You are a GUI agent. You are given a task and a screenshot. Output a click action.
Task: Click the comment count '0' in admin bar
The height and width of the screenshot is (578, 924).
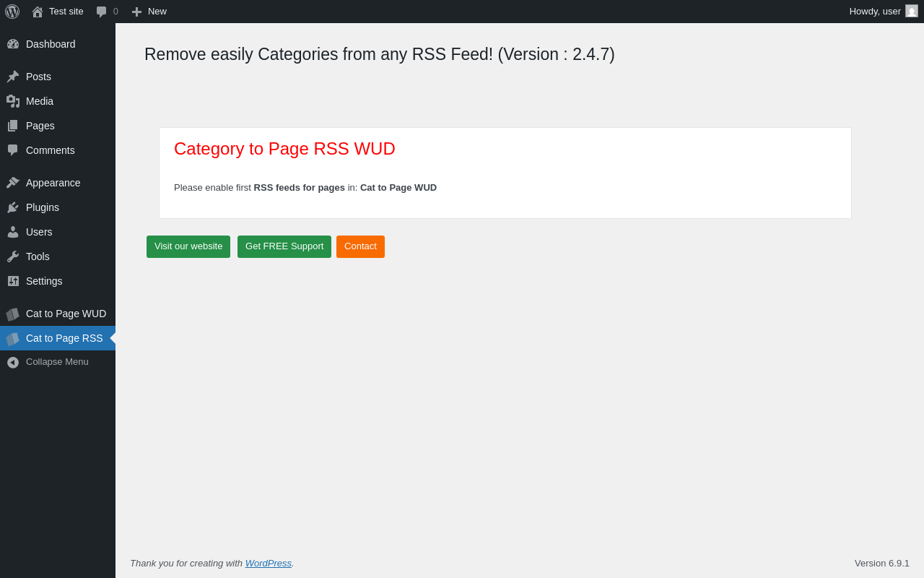[x=115, y=12]
